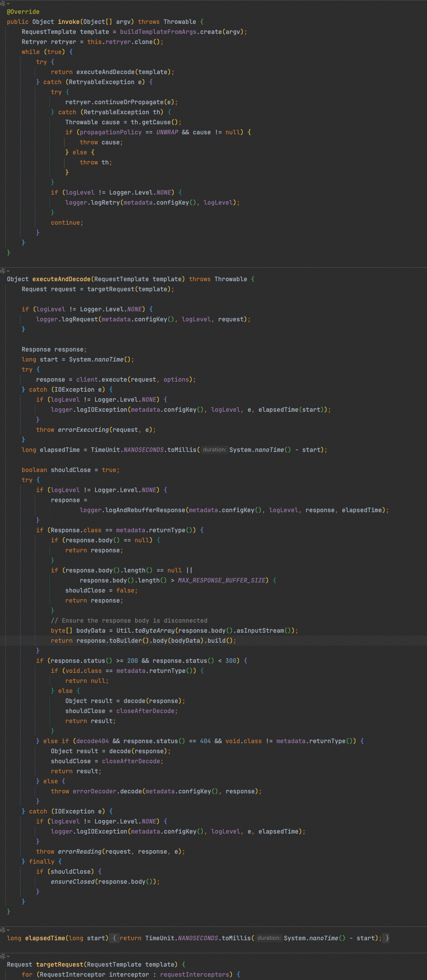This screenshot has height=980, width=427.
Task: Open the chevron dropdown above targetRequest method
Action: click(8, 956)
